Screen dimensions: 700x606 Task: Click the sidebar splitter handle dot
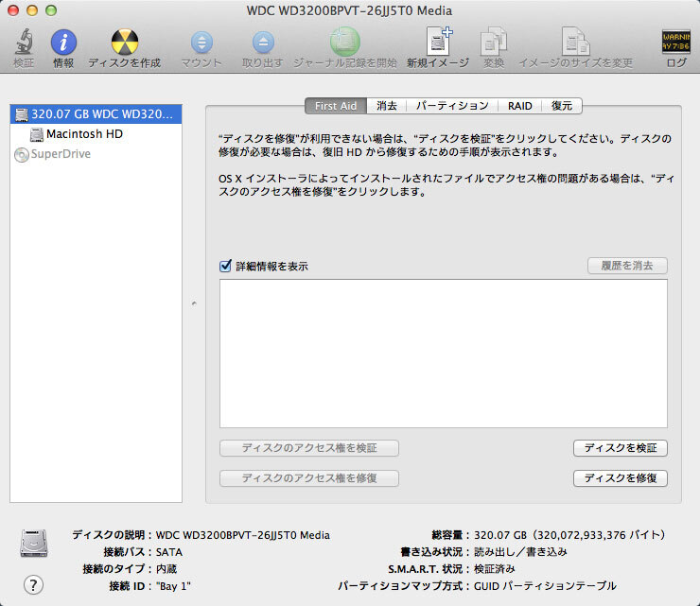click(194, 303)
